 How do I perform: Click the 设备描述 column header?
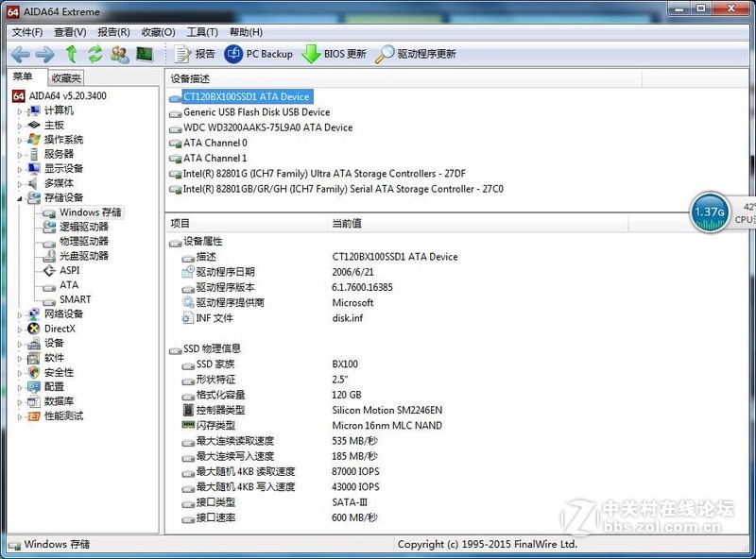tap(404, 79)
